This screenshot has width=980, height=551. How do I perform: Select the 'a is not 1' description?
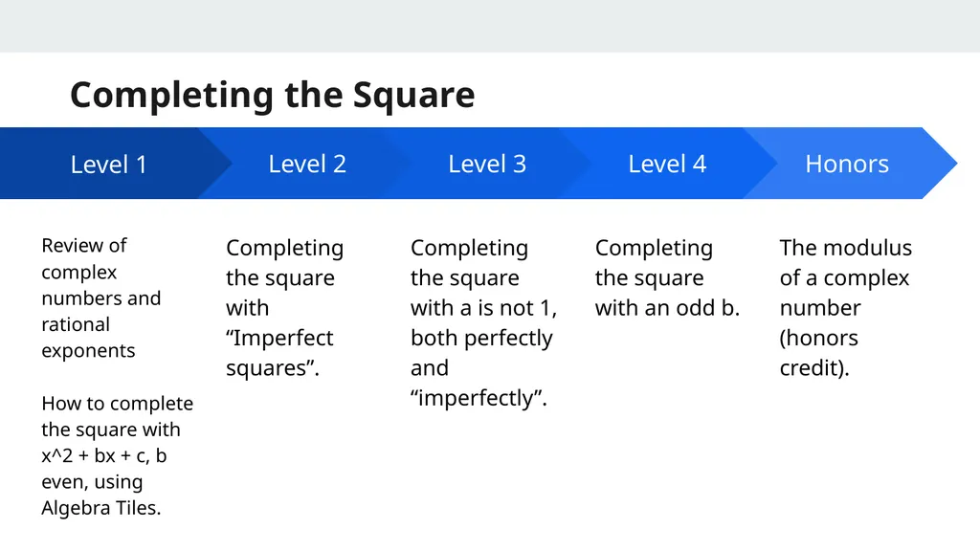[x=483, y=322]
